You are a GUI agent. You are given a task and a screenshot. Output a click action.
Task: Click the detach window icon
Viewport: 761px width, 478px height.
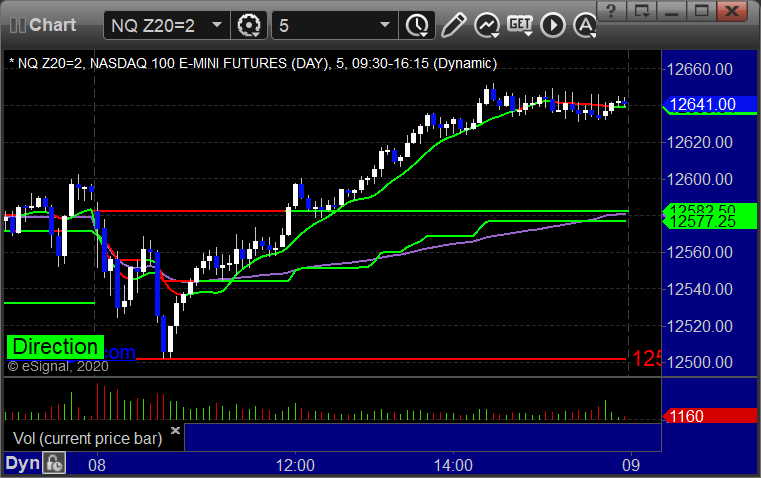642,11
